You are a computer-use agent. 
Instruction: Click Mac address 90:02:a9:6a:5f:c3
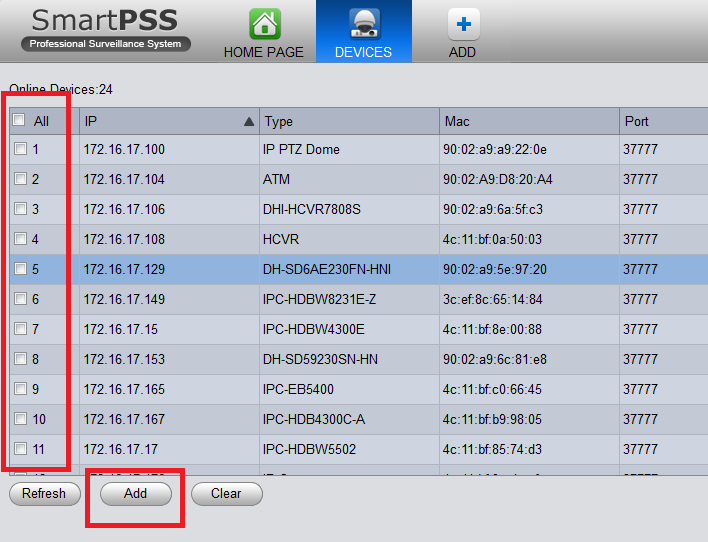point(493,209)
